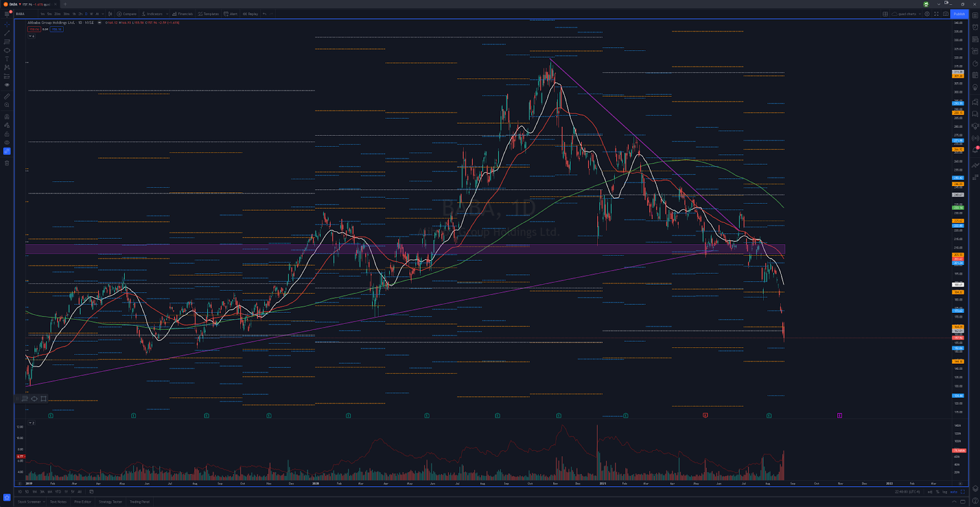Collapse the volume pane legend chevron
Viewport: 980px width, 507px height.
[x=31, y=423]
